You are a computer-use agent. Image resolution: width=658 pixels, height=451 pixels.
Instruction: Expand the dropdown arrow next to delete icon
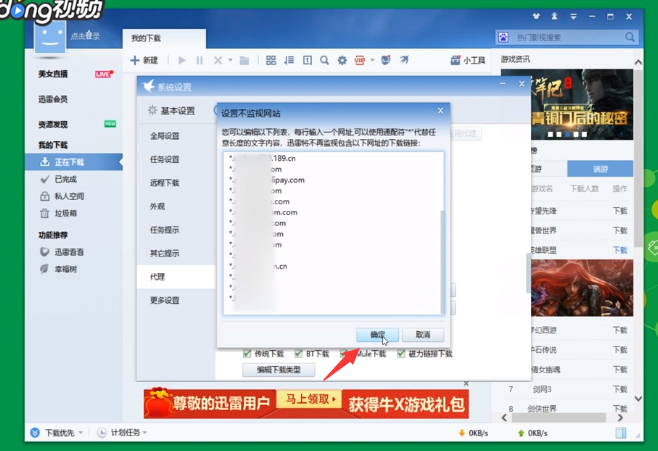click(230, 60)
